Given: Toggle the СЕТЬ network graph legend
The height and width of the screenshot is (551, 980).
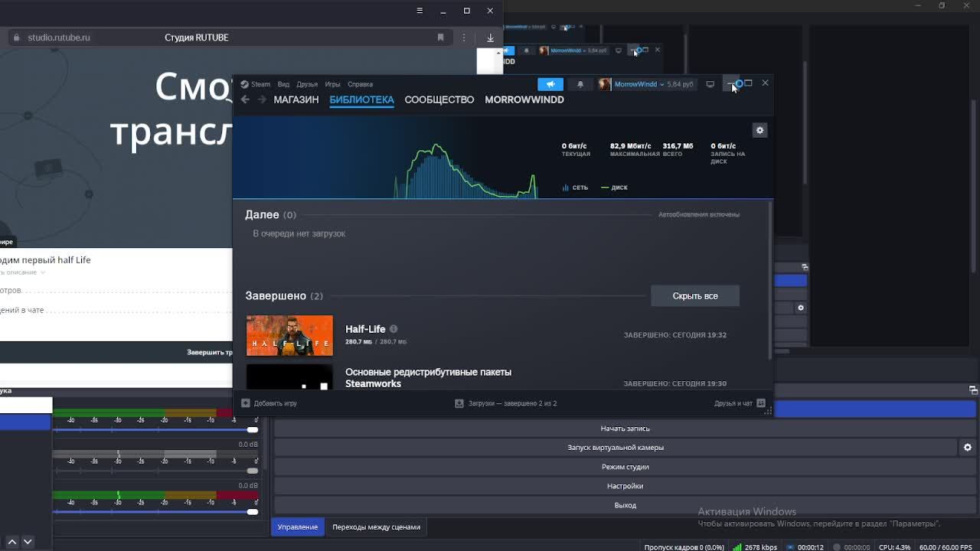Looking at the screenshot, I should [x=575, y=187].
